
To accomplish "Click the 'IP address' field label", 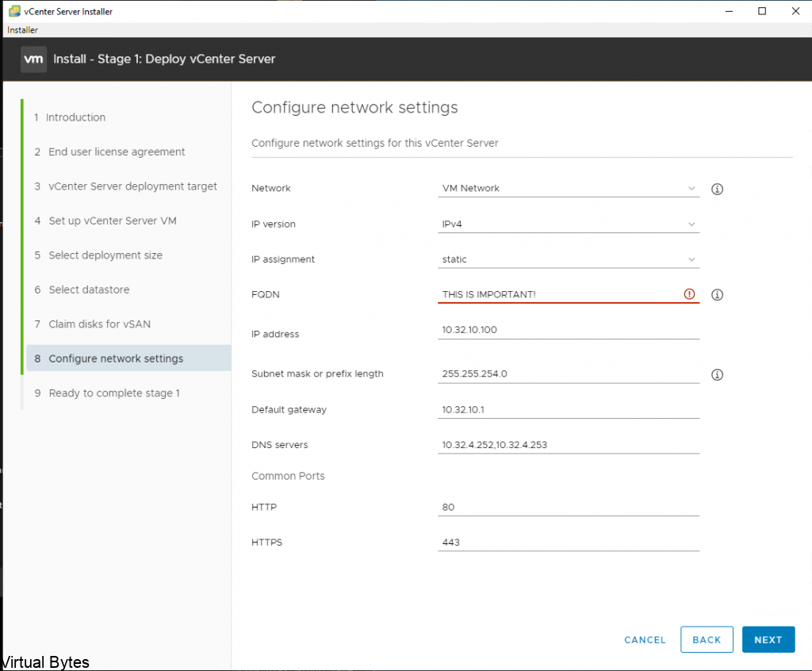I will pyautogui.click(x=275, y=334).
